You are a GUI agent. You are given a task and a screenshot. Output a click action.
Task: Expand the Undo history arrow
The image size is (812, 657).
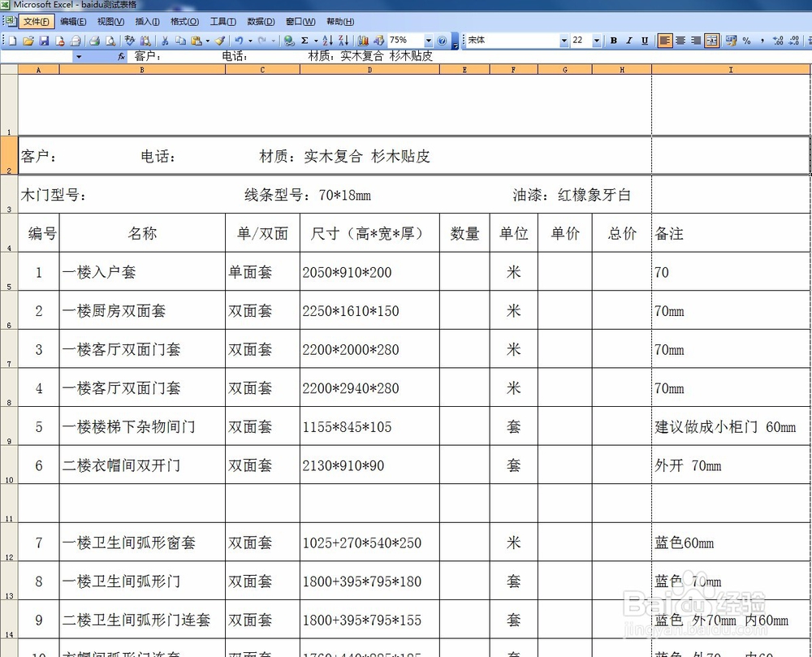point(250,41)
